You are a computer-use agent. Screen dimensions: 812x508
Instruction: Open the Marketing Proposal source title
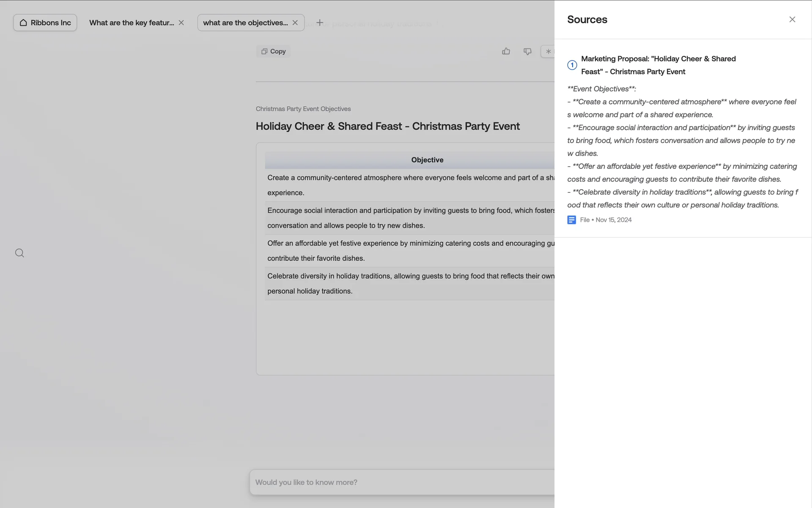(658, 65)
